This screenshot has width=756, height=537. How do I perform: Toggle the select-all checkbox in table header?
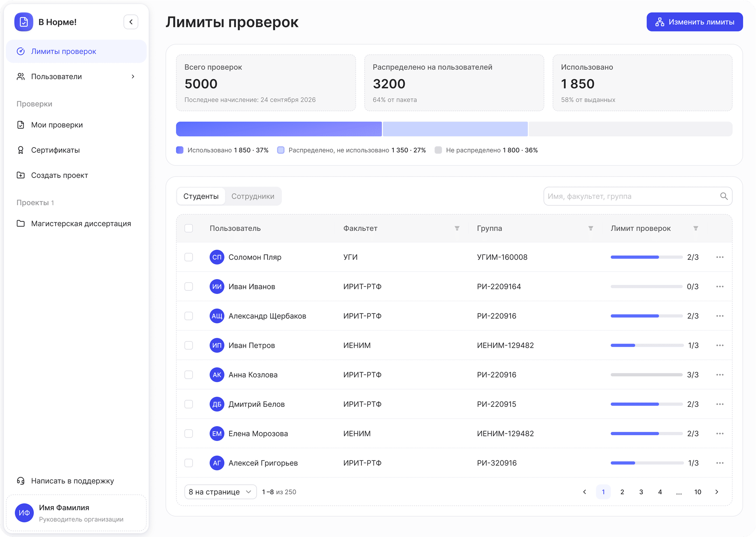click(189, 228)
